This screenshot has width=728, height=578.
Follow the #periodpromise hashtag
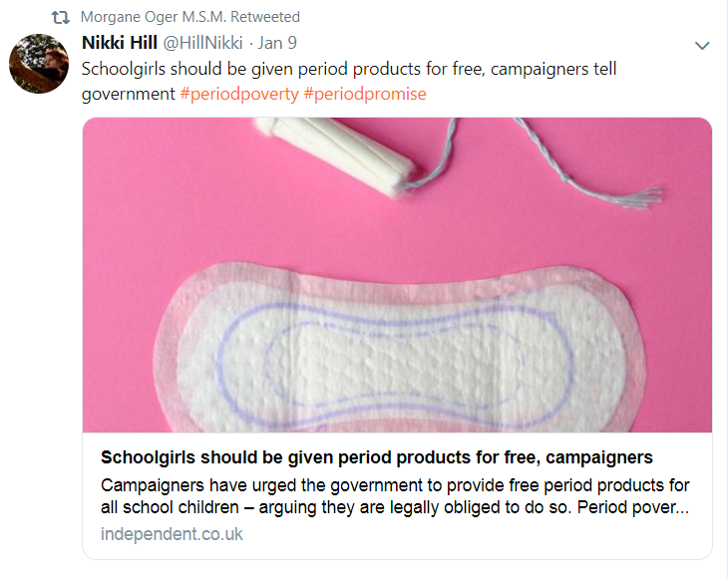coord(364,94)
